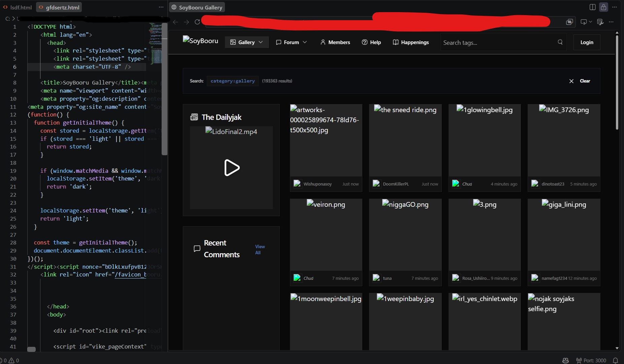The height and width of the screenshot is (364, 624).
Task: Open the giga_lini.png thumbnail
Action: [564, 235]
